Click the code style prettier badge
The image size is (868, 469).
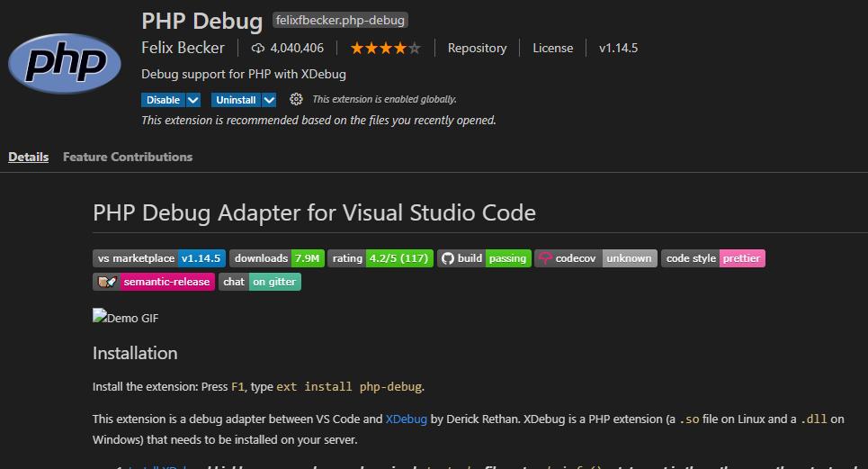pos(713,258)
